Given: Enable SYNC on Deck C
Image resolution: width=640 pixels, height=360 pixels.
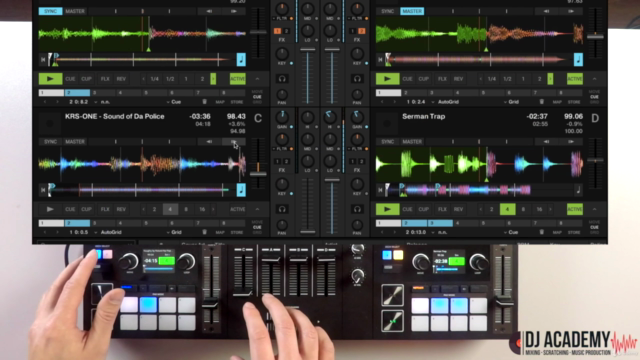Looking at the screenshot, I should coord(50,142).
